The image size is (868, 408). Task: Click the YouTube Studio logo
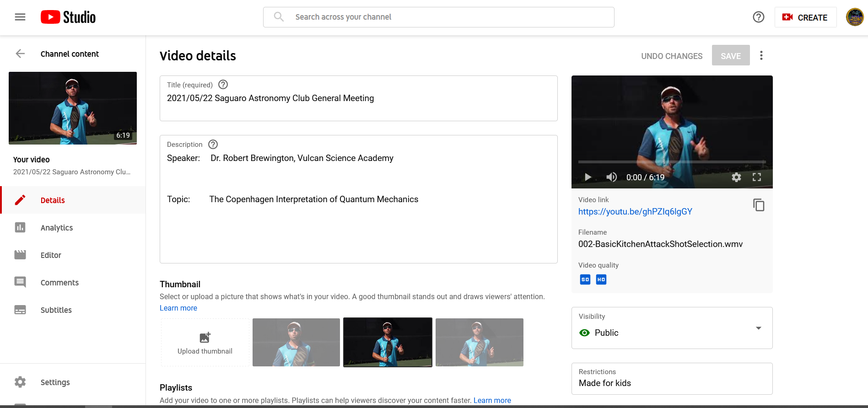tap(68, 17)
